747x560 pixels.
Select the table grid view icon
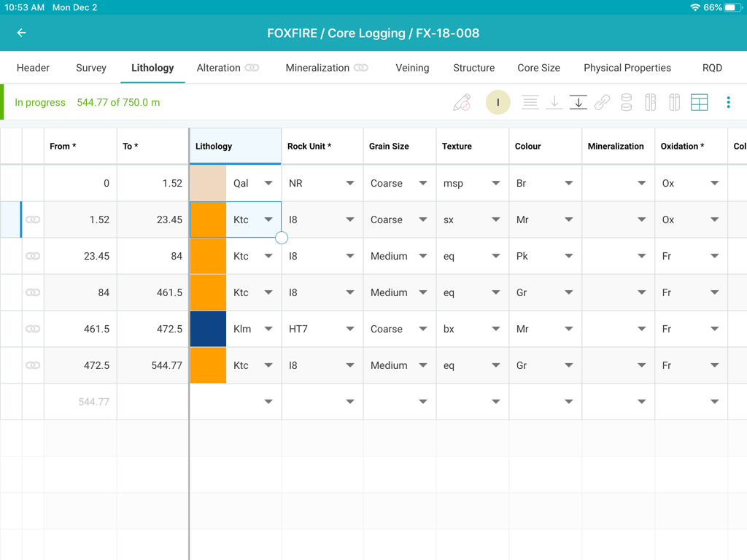pos(699,102)
